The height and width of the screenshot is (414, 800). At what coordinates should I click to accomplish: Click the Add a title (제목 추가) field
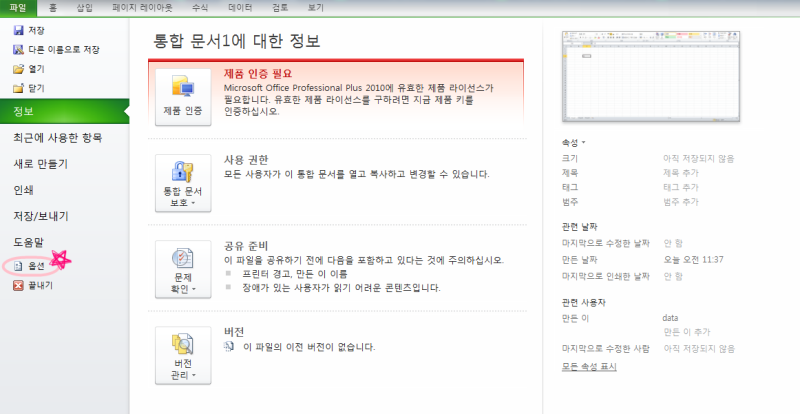(x=681, y=173)
